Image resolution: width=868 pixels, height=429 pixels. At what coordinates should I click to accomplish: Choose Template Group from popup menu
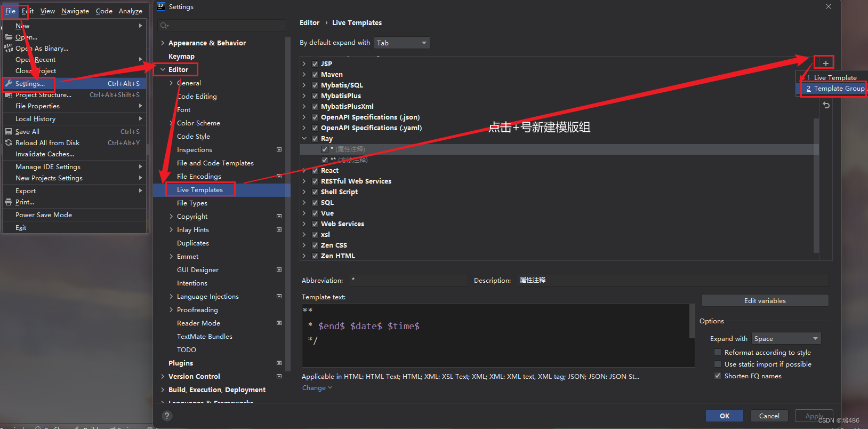click(832, 89)
